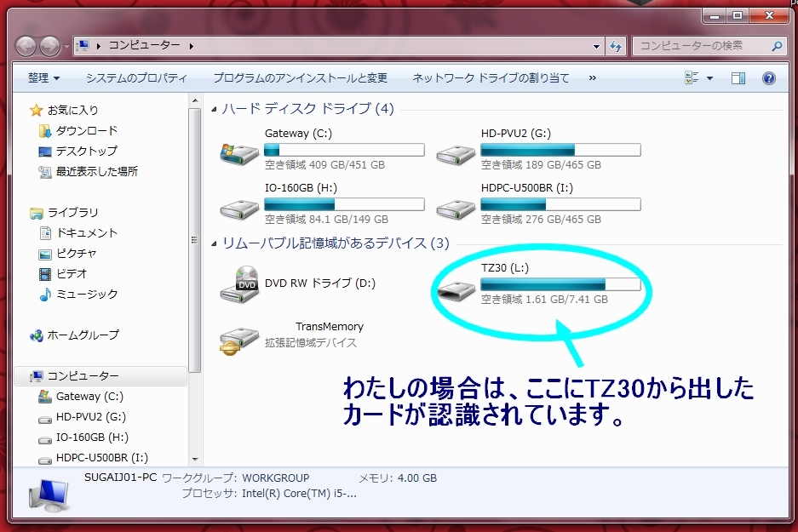This screenshot has width=798, height=532.
Task: Select the Gateway (C:) drive icon
Action: [239, 153]
